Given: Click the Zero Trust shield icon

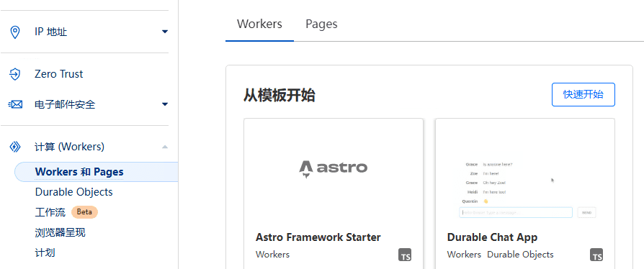Looking at the screenshot, I should (15, 74).
